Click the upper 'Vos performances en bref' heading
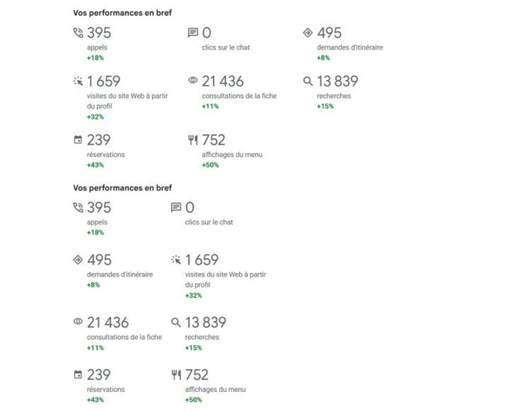Image resolution: width=532 pixels, height=411 pixels. coord(123,13)
